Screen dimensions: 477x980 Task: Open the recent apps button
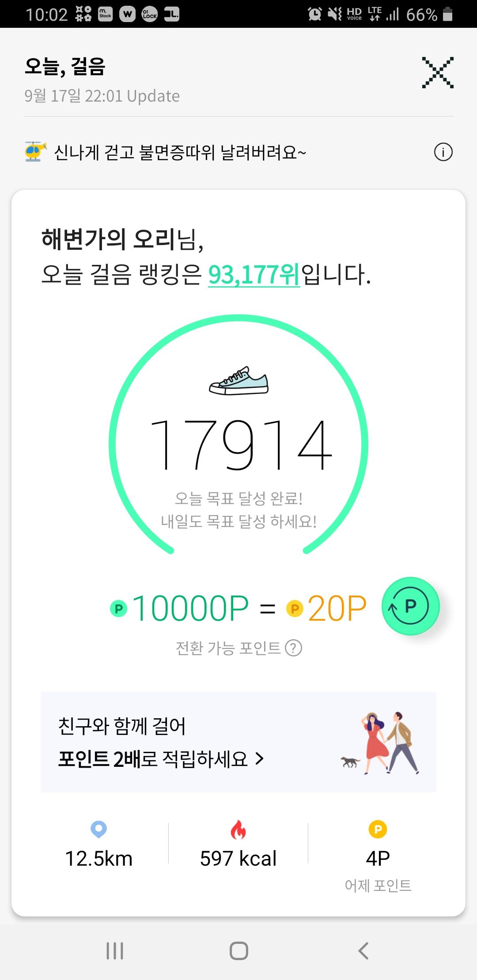[x=115, y=950]
